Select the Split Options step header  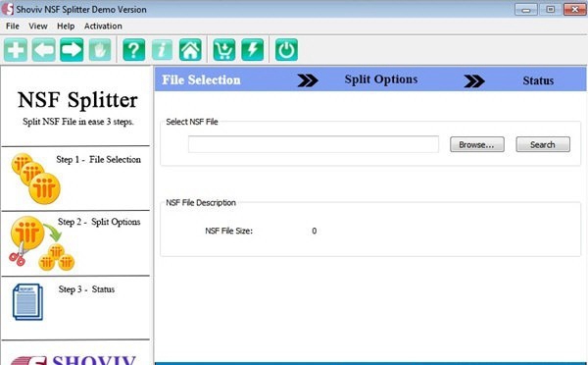click(x=381, y=79)
